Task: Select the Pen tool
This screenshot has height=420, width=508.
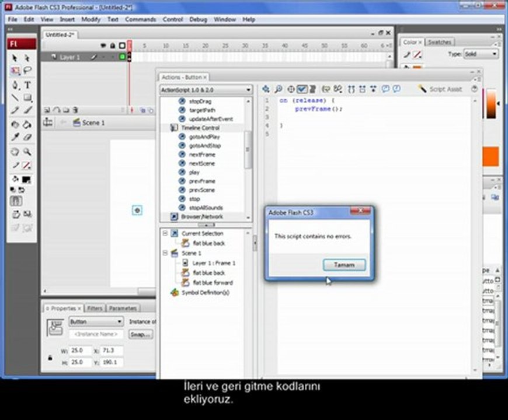Action: (15, 85)
